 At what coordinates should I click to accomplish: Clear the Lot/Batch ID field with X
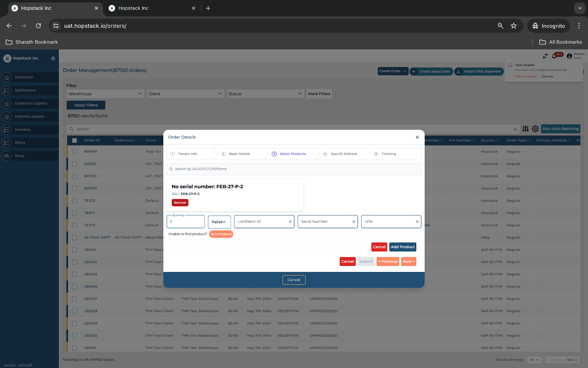(290, 222)
